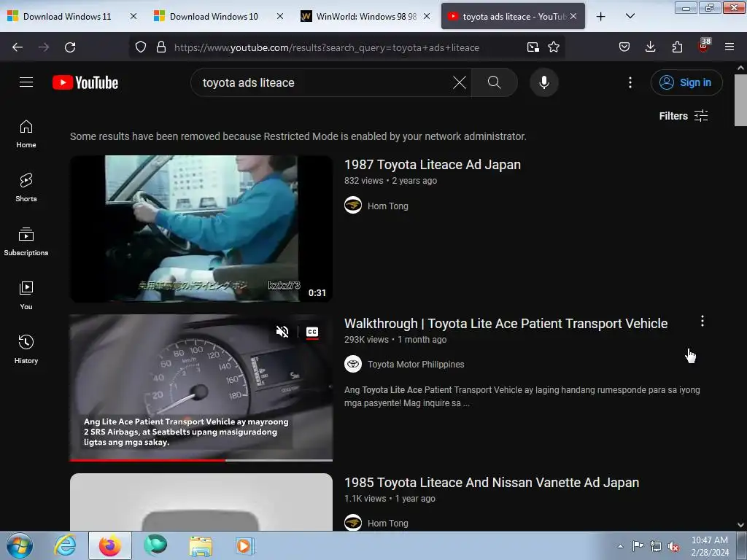
Task: Launch Internet Explorer from the taskbar
Action: pos(65,545)
